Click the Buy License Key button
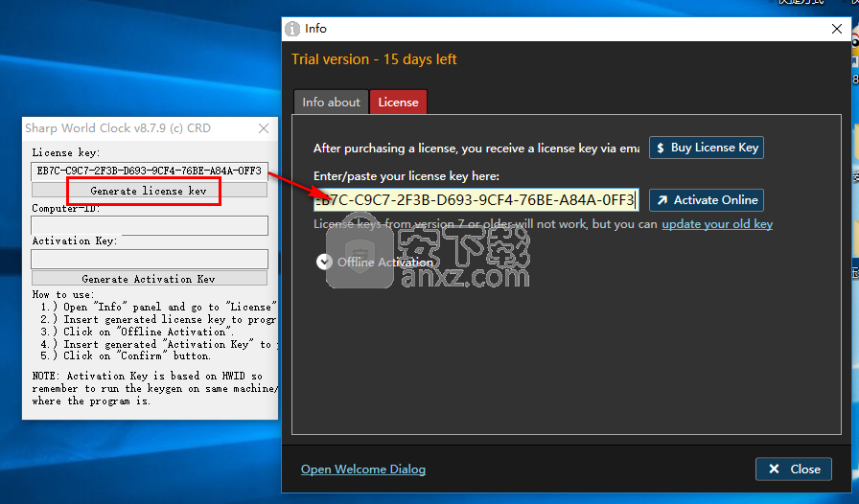Viewport: 859px width, 504px height. (707, 148)
